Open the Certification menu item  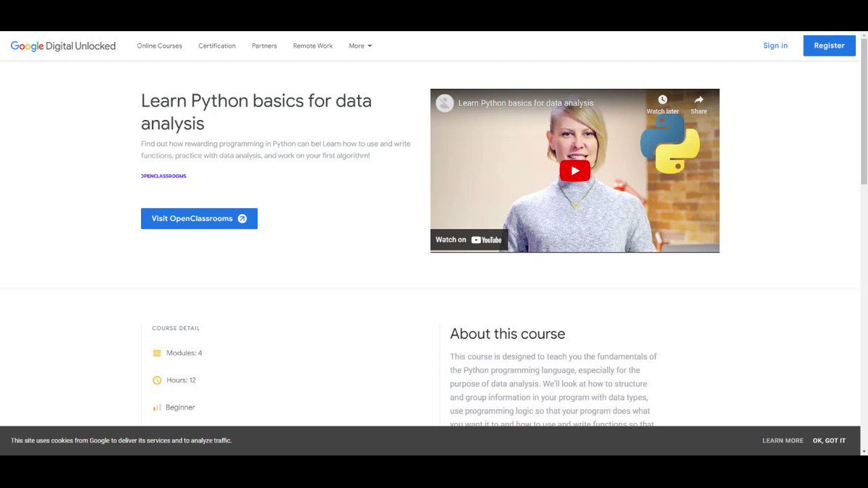[217, 46]
